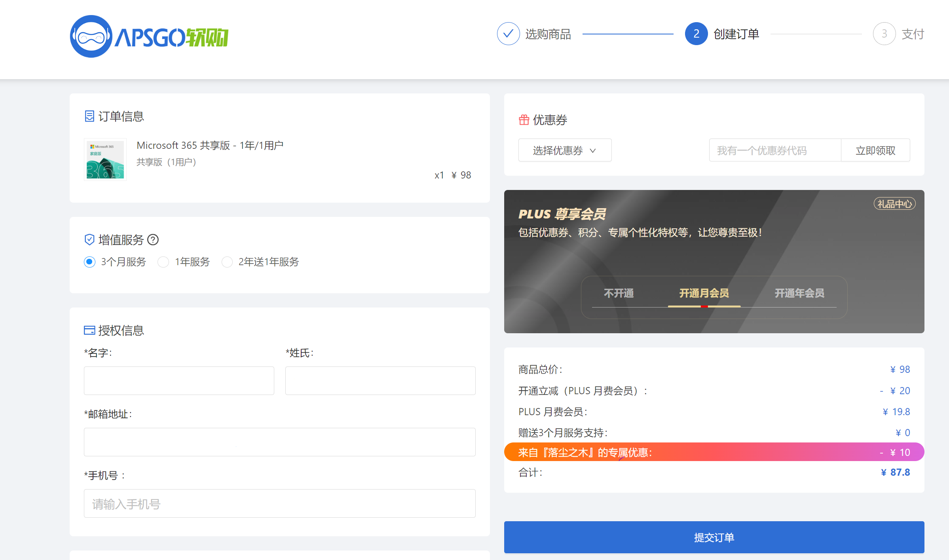949x560 pixels.
Task: Select the 开通月会员 tab
Action: pyautogui.click(x=704, y=293)
